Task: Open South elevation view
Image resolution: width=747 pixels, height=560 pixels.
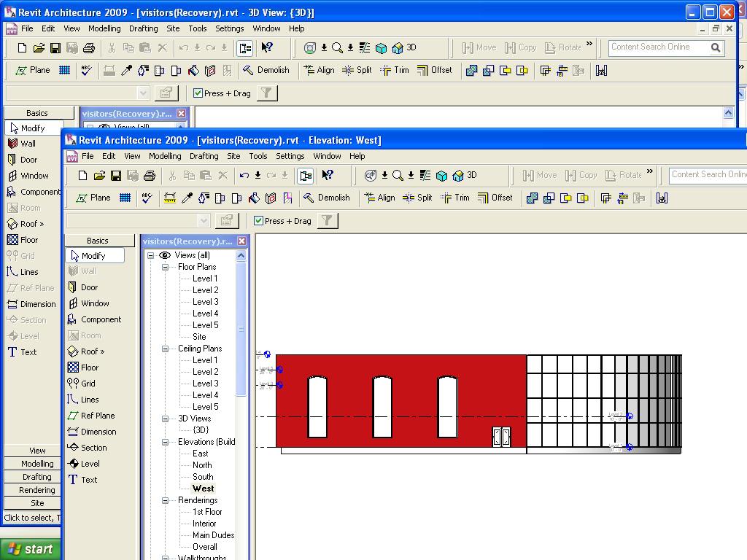Action: point(203,477)
